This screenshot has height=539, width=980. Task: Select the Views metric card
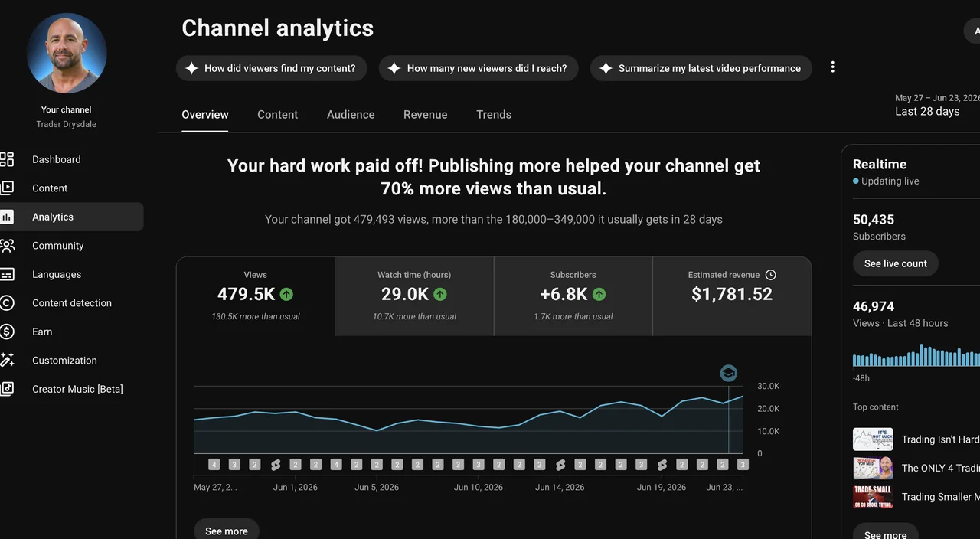[256, 296]
